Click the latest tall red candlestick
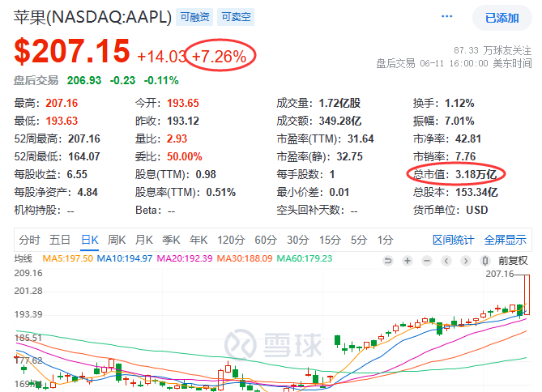 point(527,295)
